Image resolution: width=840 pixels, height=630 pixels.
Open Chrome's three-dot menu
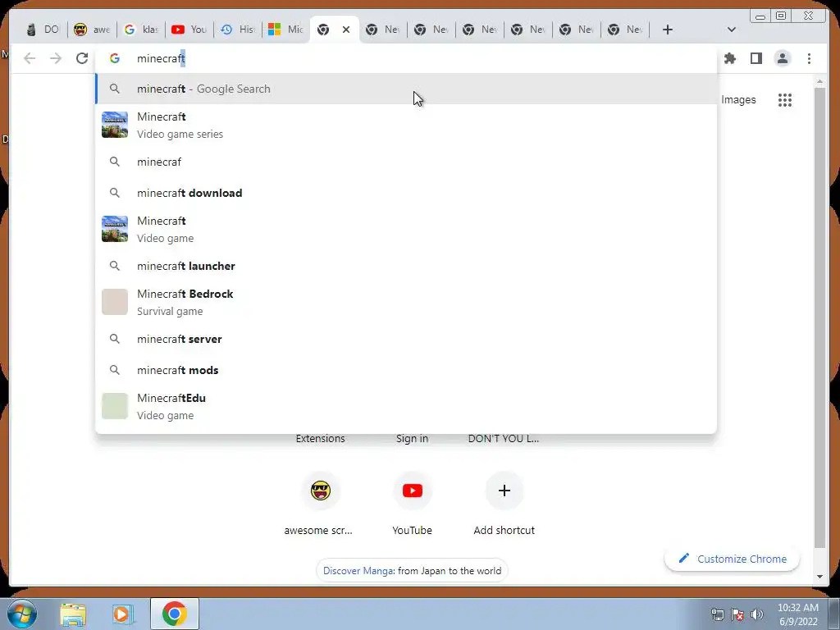[809, 58]
